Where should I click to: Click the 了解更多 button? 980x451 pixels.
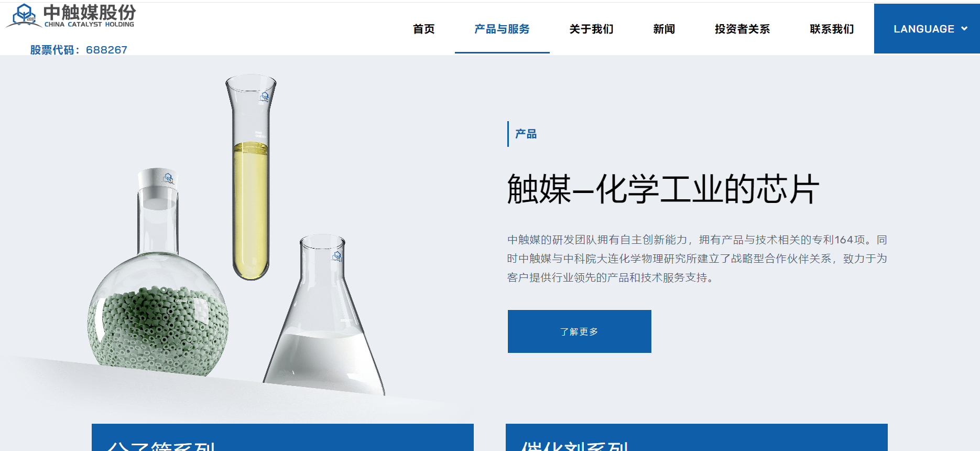pos(579,331)
